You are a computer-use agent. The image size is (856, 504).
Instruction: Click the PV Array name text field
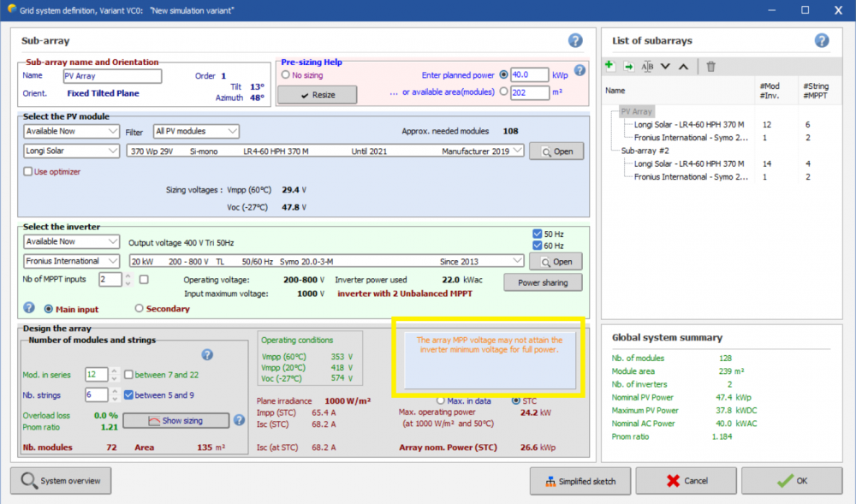point(111,75)
